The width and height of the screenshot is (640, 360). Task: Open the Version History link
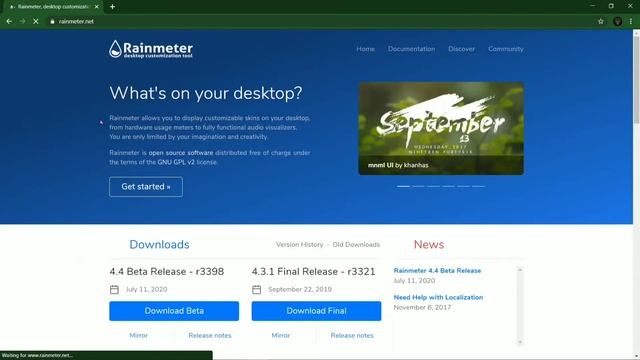click(x=300, y=244)
